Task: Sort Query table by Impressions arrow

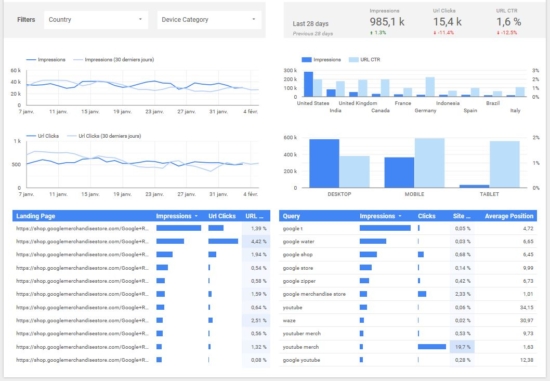Action: click(400, 216)
